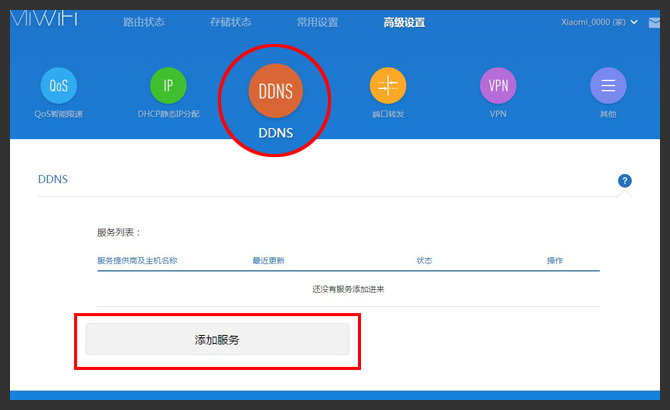Click the 服务列表 label
The width and height of the screenshot is (670, 410).
tap(119, 232)
